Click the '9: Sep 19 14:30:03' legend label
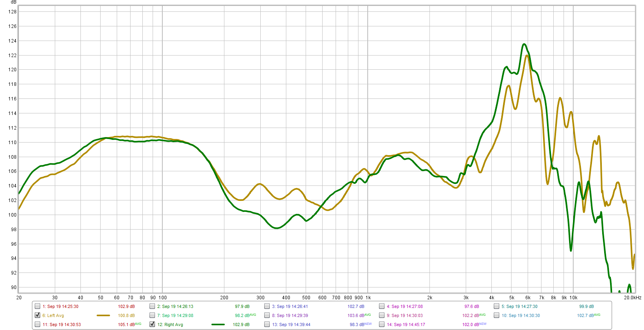Screen dimensions: 644x330 [405, 315]
